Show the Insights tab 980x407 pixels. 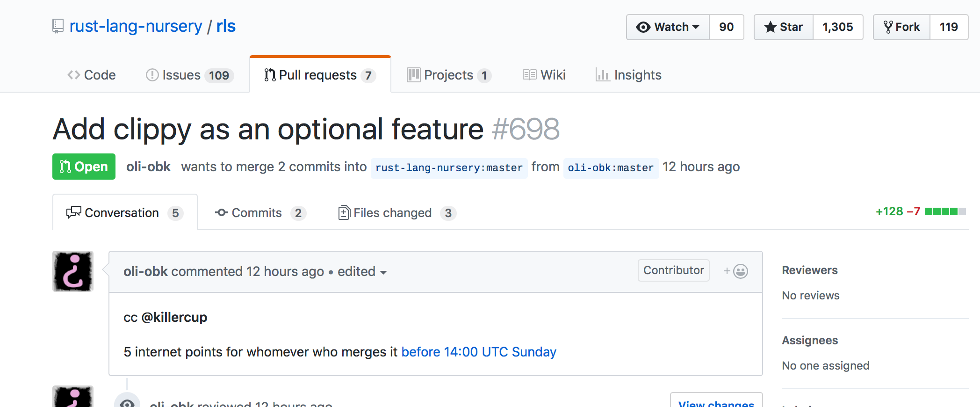628,75
